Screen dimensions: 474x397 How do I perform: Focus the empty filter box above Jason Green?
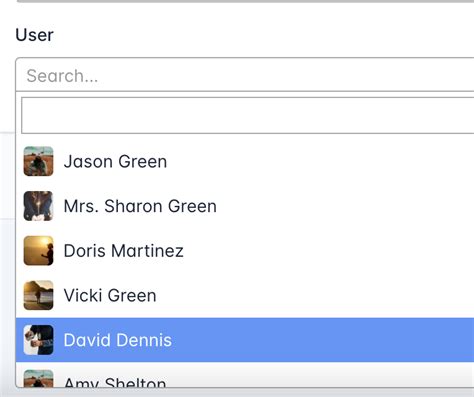248,115
